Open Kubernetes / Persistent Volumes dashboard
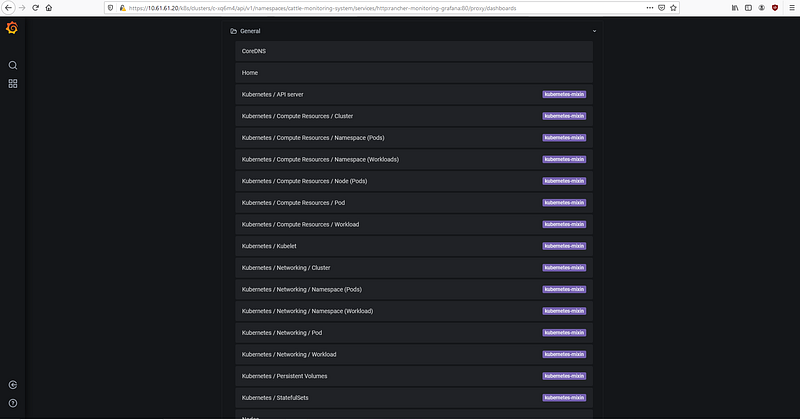800x420 pixels. pyautogui.click(x=414, y=376)
